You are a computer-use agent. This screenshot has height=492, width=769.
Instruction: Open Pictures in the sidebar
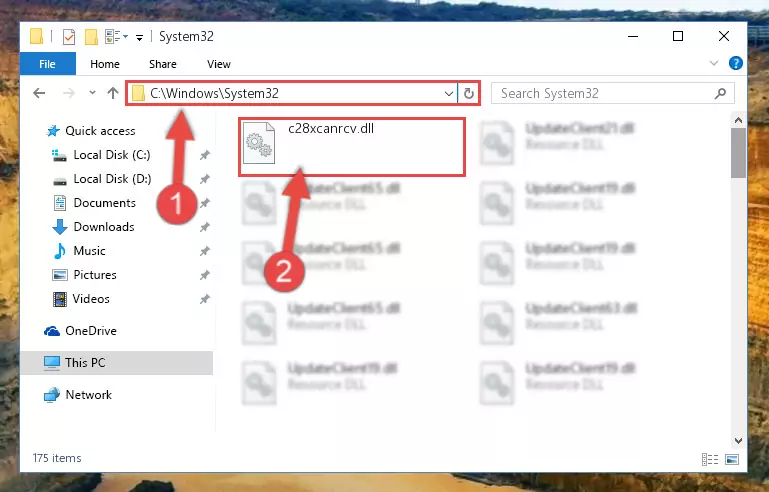[x=95, y=275]
